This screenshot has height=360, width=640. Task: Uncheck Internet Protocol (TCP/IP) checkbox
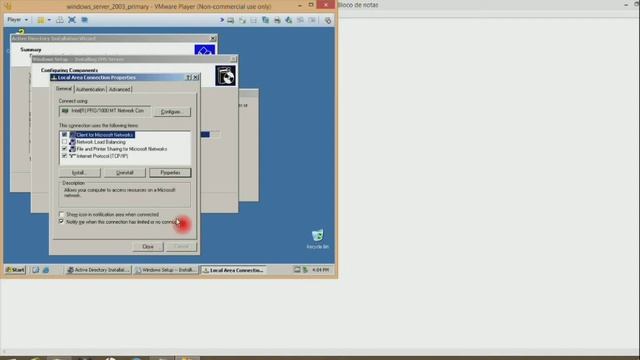64,156
